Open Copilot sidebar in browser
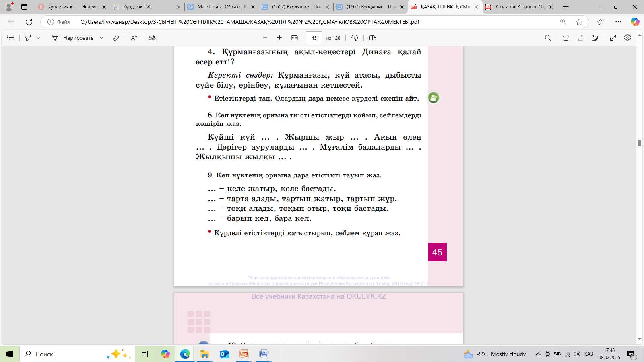 pyautogui.click(x=635, y=22)
